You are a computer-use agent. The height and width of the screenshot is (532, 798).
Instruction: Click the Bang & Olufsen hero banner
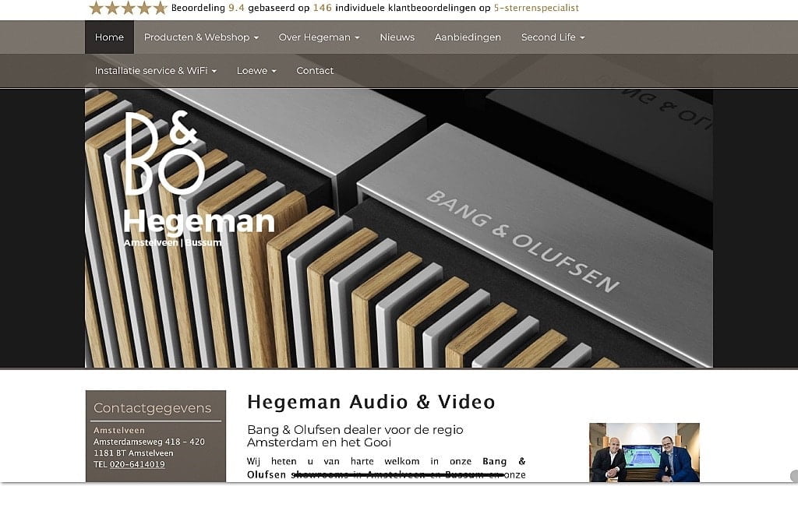coord(398,228)
